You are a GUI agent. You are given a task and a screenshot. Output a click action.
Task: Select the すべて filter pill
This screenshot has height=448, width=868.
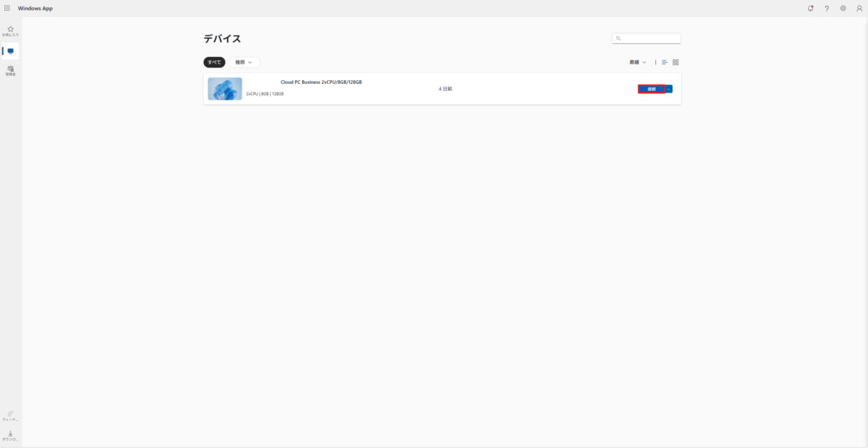tap(214, 63)
